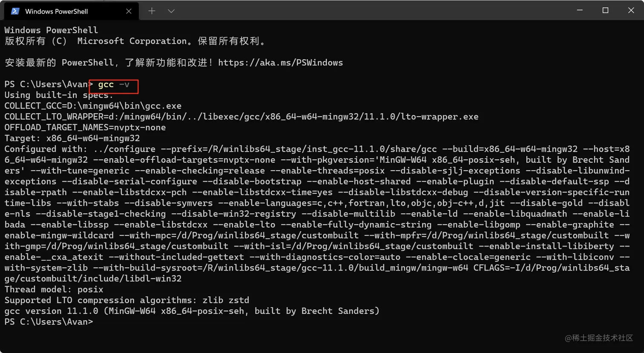This screenshot has width=644, height=353.
Task: Close the terminal window
Action: coord(631,11)
